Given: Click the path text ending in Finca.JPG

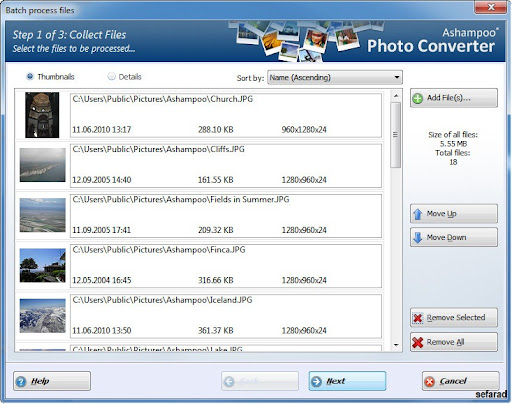Looking at the screenshot, I should pos(159,250).
